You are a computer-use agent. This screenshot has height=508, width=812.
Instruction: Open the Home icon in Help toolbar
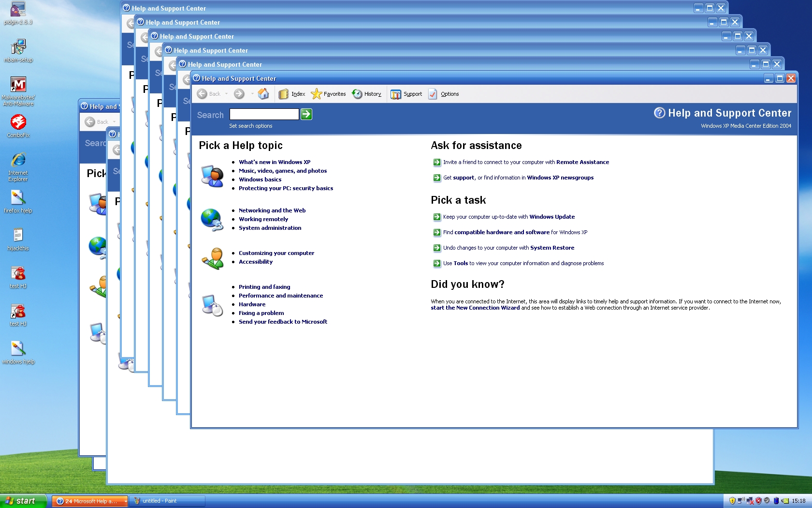point(263,94)
